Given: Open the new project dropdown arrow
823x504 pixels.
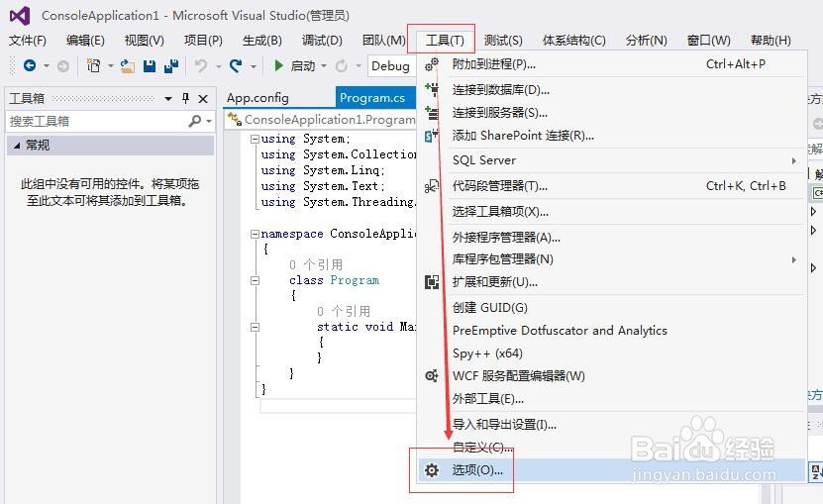Looking at the screenshot, I should [110, 66].
